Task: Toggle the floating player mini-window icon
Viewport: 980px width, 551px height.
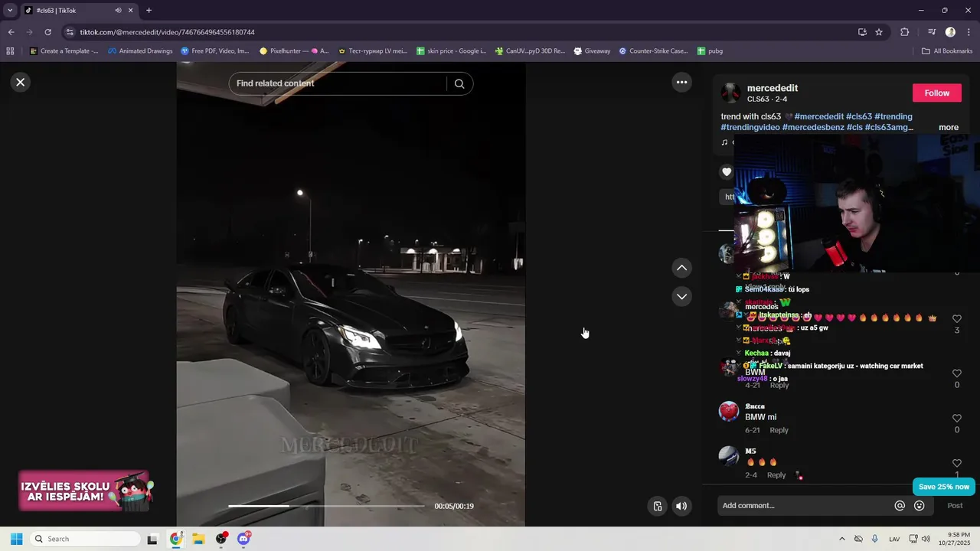Action: click(657, 506)
